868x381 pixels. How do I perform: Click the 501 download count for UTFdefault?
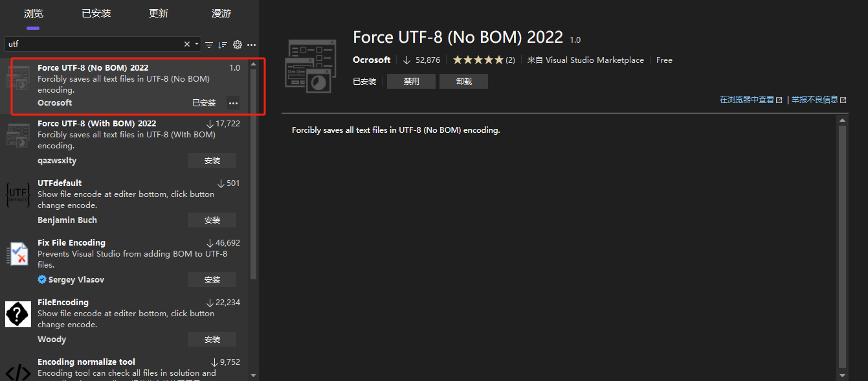tap(228, 183)
